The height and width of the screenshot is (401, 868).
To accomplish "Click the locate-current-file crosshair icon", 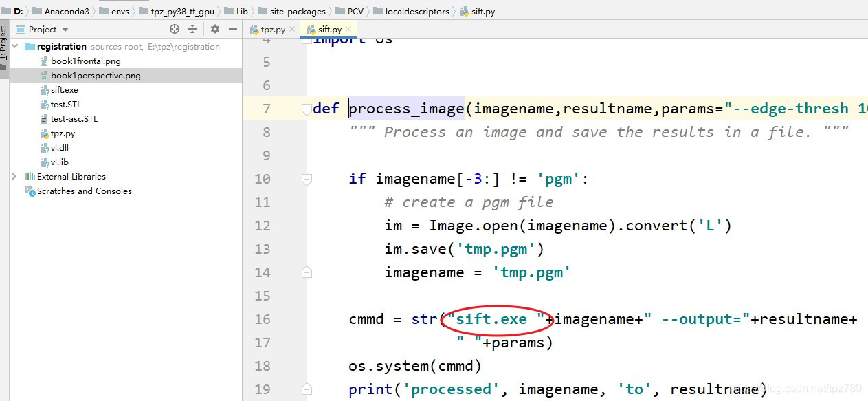I will tap(175, 29).
